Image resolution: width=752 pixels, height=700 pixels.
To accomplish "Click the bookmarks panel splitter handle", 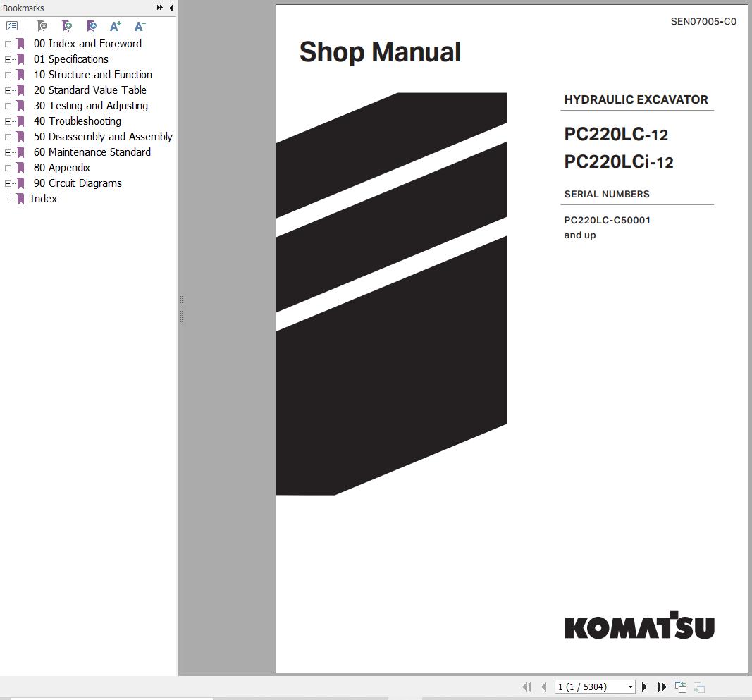I will click(x=181, y=312).
